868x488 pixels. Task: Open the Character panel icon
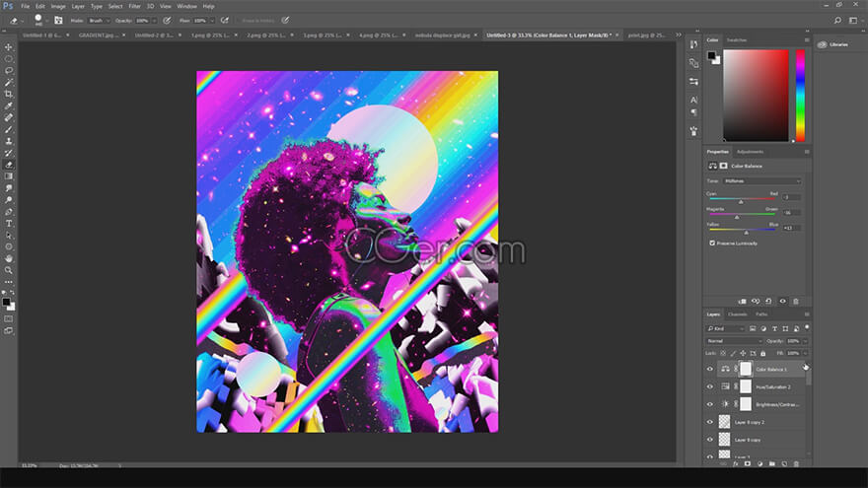[x=693, y=101]
